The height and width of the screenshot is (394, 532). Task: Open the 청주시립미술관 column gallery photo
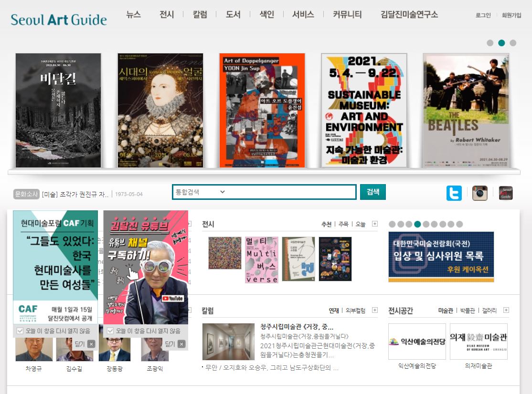click(x=228, y=342)
